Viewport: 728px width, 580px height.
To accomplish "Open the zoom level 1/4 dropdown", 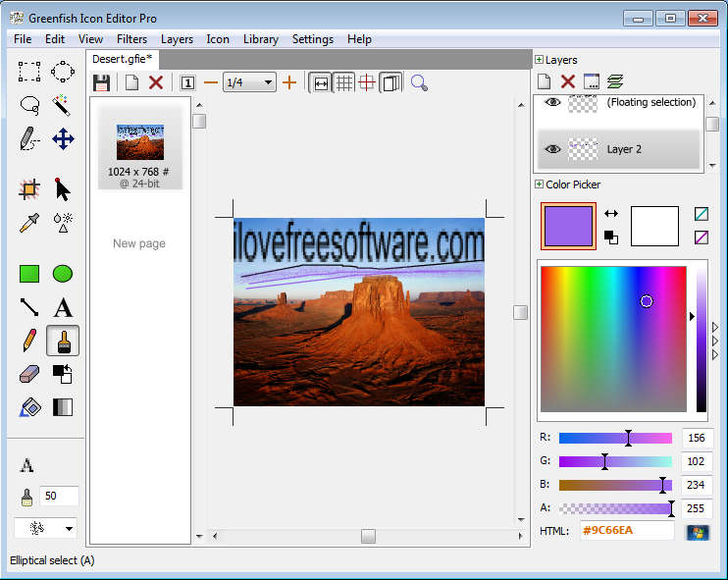I will (250, 82).
